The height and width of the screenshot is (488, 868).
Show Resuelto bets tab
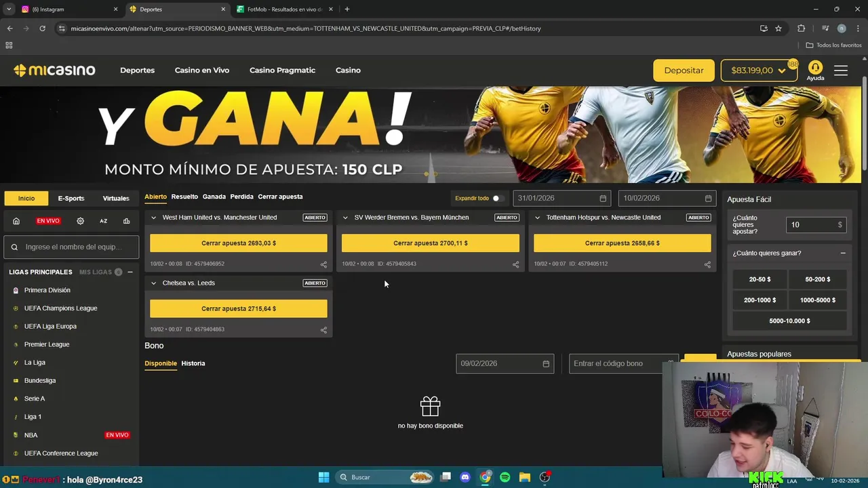pos(184,197)
